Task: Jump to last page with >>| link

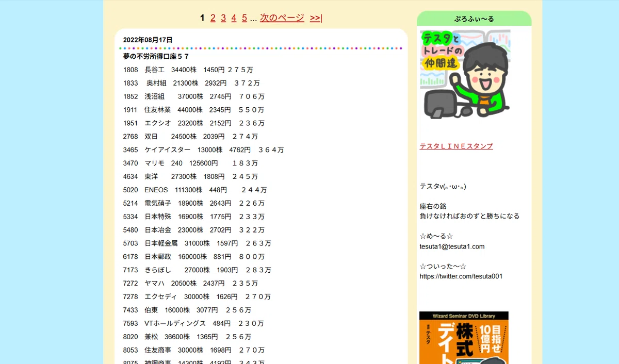Action: point(316,18)
